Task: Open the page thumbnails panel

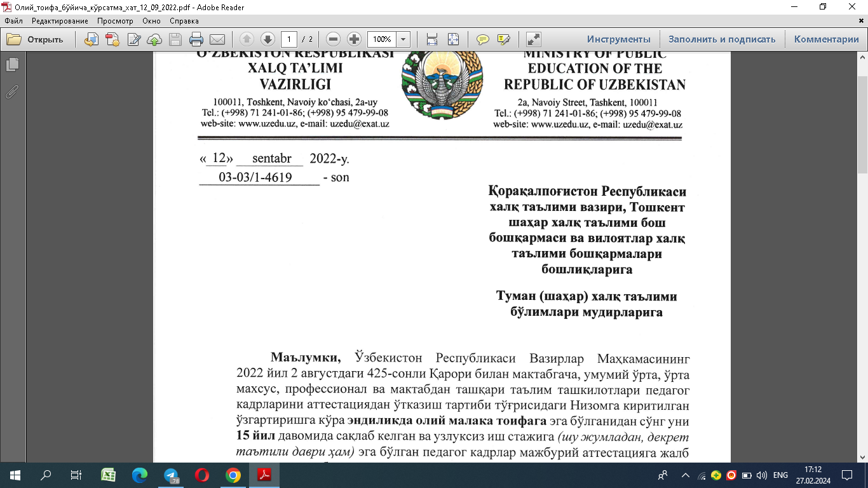Action: [12, 65]
